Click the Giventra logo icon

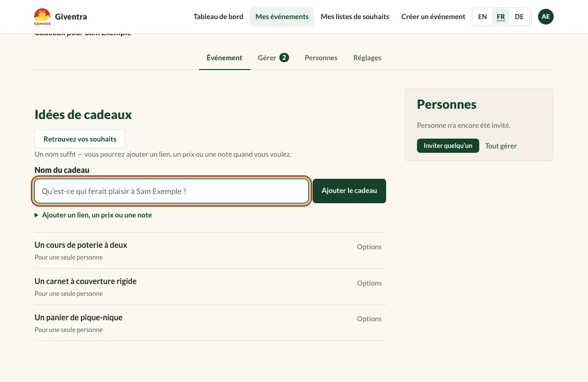click(43, 17)
